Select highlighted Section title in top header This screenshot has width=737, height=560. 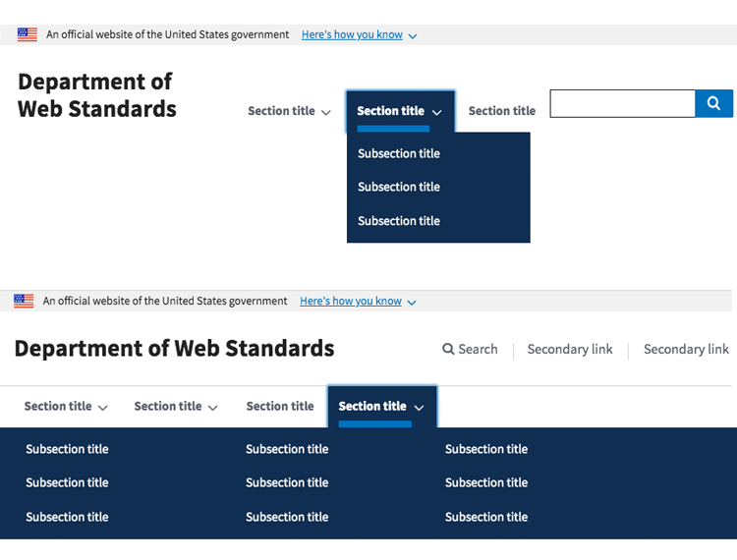tap(390, 111)
